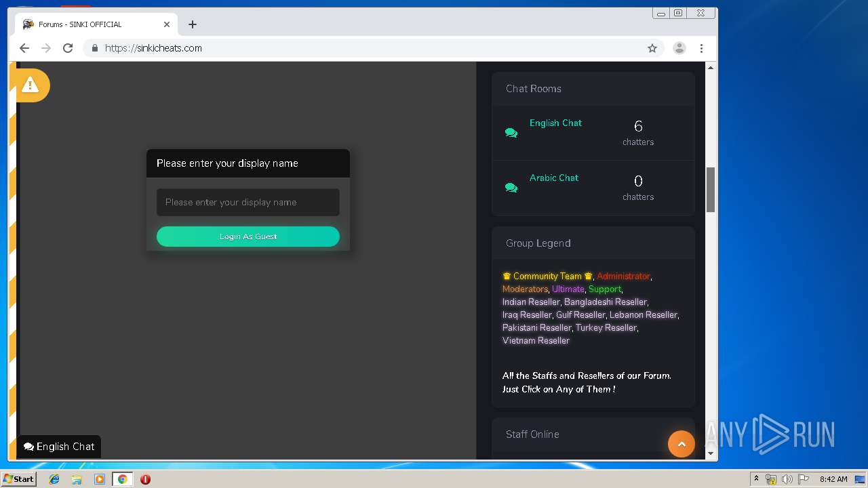Open the Windows Start menu
The height and width of the screenshot is (488, 868).
coord(19,479)
